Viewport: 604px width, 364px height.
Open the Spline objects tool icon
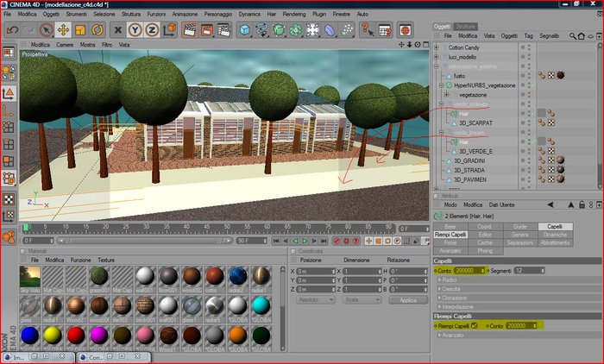(261, 30)
